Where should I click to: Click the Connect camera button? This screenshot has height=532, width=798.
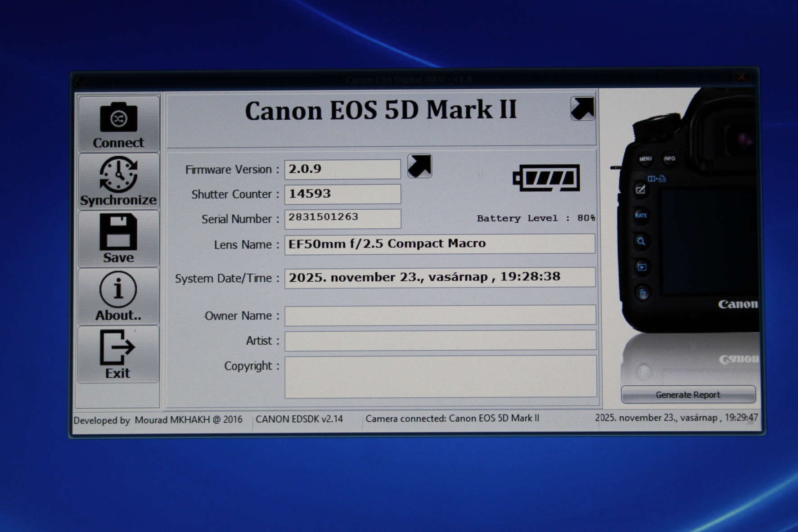point(119,124)
